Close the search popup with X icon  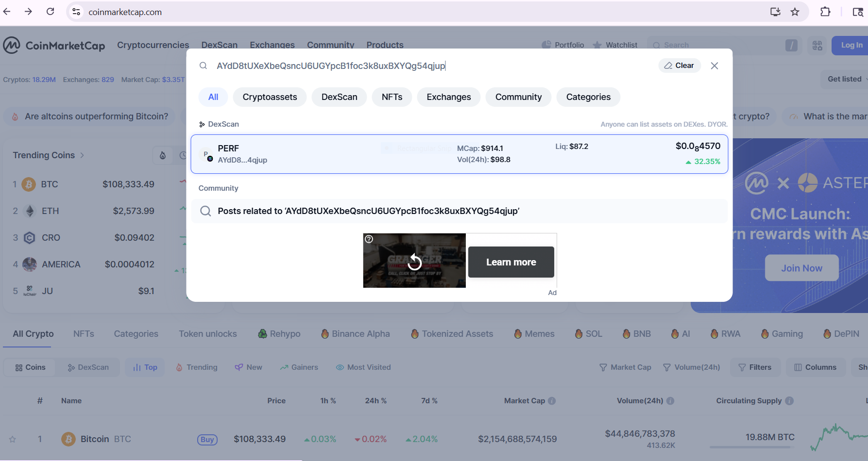coord(714,66)
